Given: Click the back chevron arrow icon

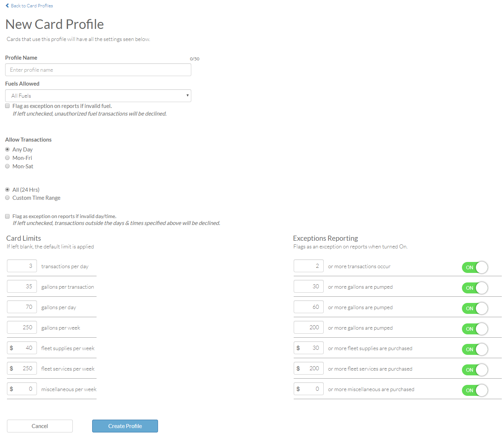Looking at the screenshot, I should pyautogui.click(x=7, y=5).
